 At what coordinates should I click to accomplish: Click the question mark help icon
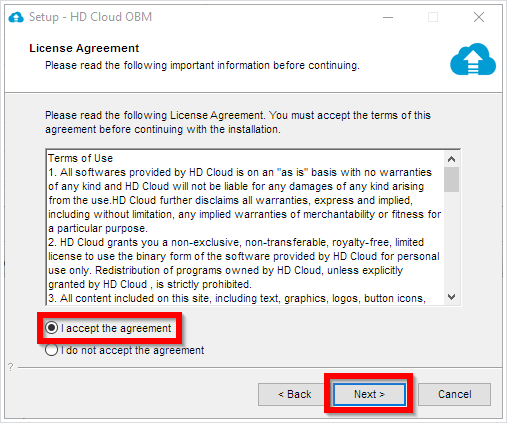[11, 367]
